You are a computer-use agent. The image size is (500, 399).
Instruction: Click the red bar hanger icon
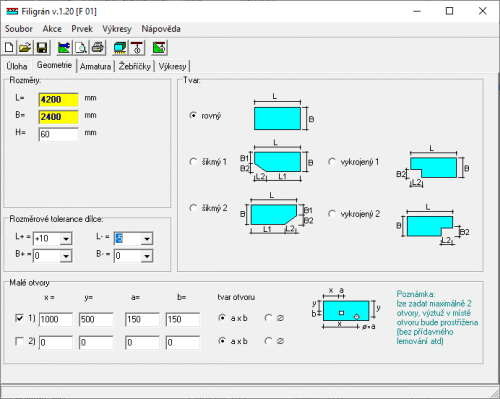point(137,48)
